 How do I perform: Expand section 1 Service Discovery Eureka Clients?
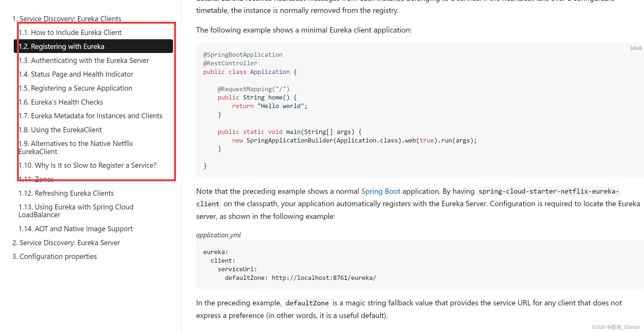66,18
